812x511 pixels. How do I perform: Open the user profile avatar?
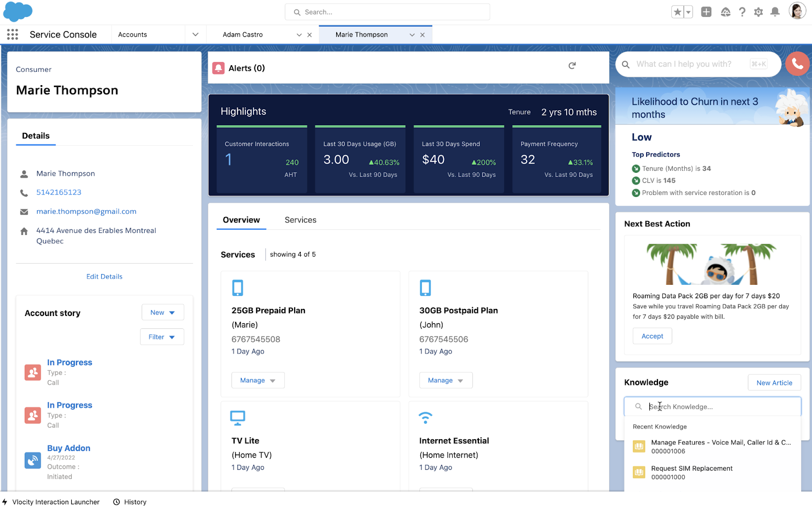797,11
